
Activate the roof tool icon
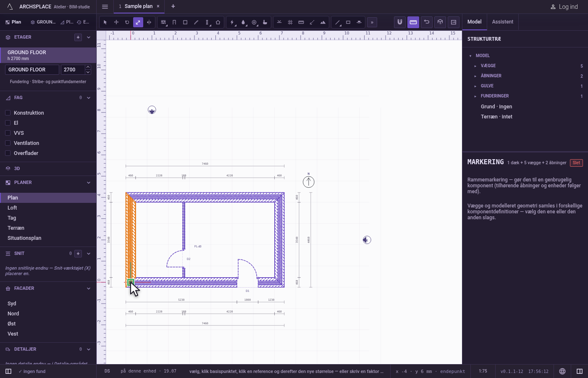pyautogui.click(x=218, y=22)
